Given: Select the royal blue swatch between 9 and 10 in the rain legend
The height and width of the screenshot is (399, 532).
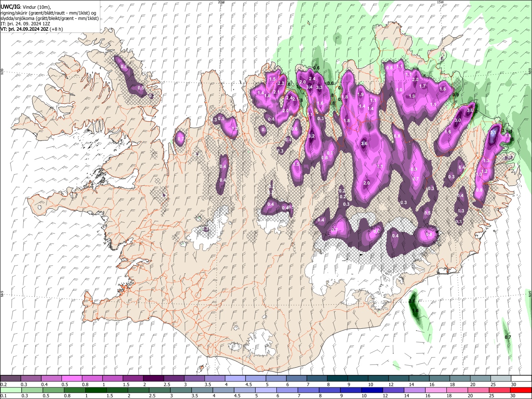Looking at the screenshot, I should 351,390.
